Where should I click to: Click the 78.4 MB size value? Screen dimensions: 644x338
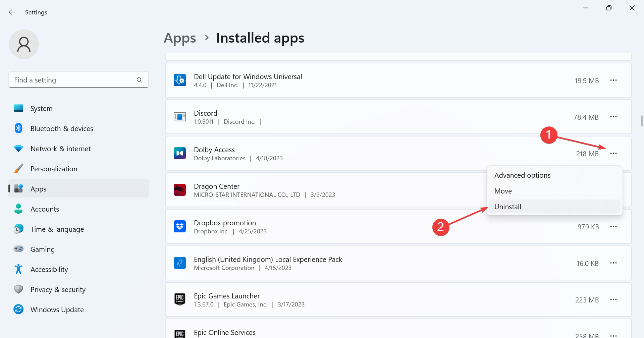pos(586,117)
